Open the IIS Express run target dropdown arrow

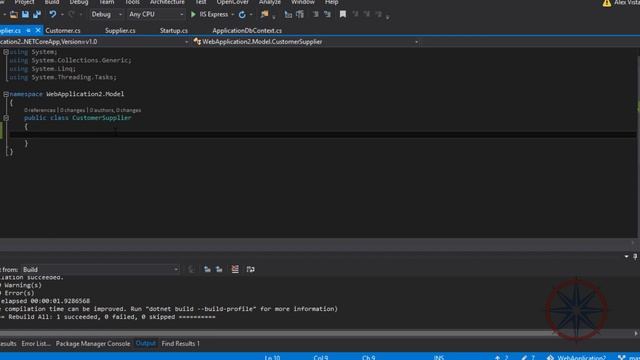(233, 15)
